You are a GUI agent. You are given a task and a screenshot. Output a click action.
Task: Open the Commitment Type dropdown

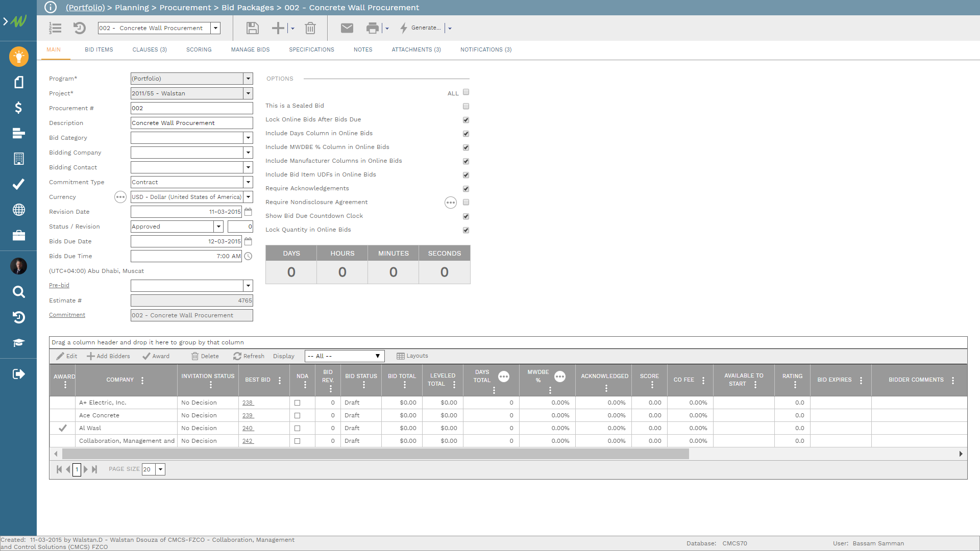point(249,182)
